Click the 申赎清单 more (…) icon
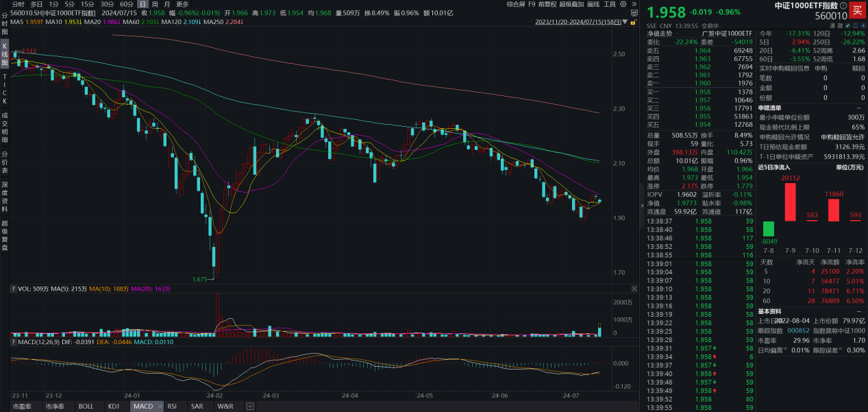868x412 pixels. click(x=858, y=108)
